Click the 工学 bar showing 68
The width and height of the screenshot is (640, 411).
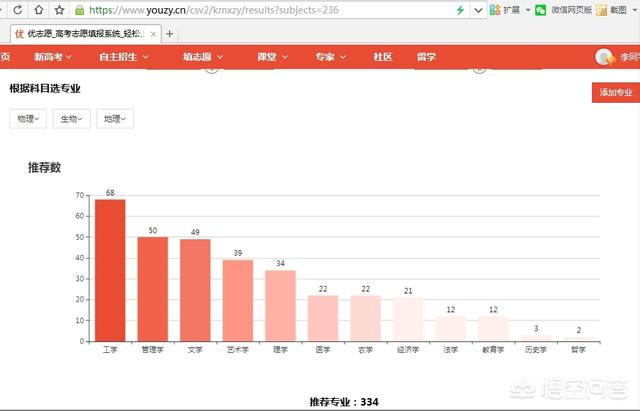click(110, 270)
